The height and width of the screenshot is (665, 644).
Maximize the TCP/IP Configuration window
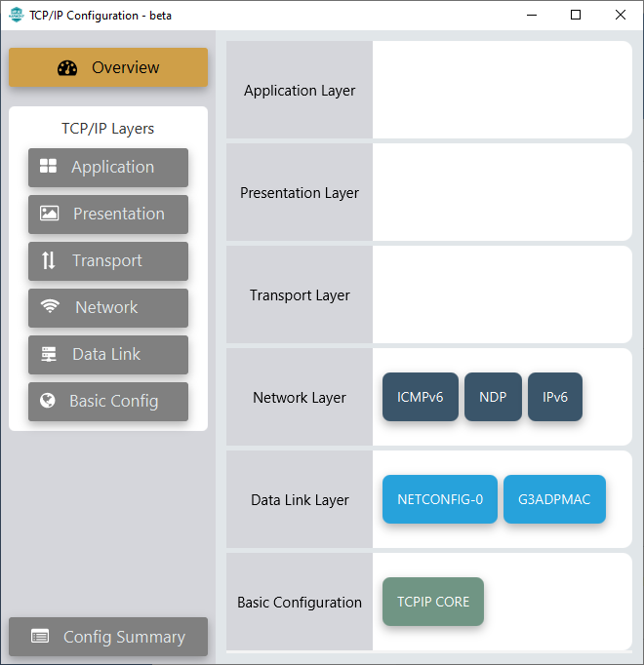point(576,15)
